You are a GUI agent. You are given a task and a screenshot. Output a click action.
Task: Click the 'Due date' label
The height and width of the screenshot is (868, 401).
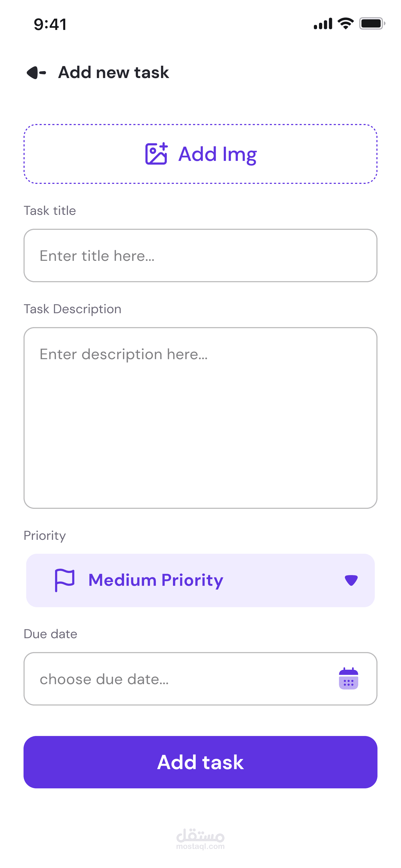pyautogui.click(x=51, y=634)
